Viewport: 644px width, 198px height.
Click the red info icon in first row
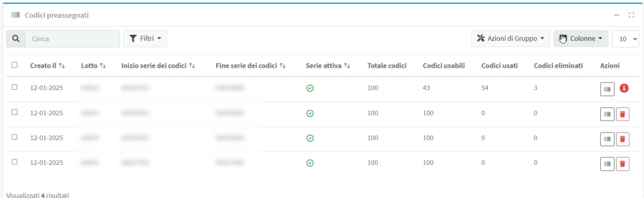click(624, 88)
